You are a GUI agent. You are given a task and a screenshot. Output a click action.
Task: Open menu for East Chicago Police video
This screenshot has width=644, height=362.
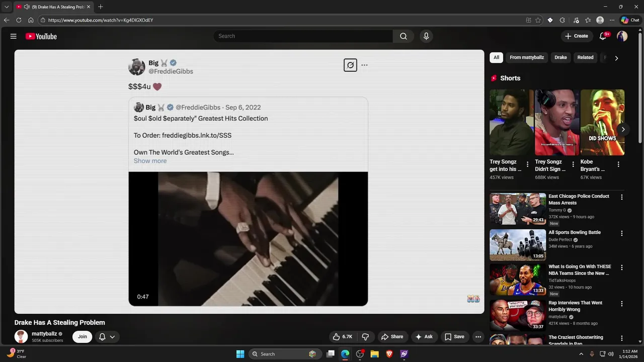point(621,198)
